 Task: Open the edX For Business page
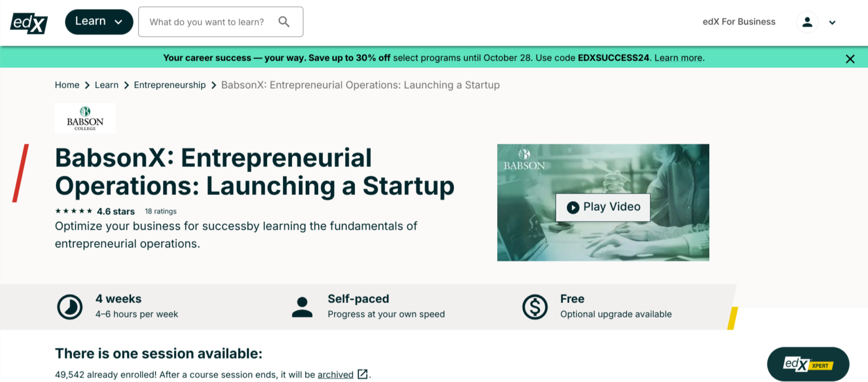pyautogui.click(x=739, y=21)
